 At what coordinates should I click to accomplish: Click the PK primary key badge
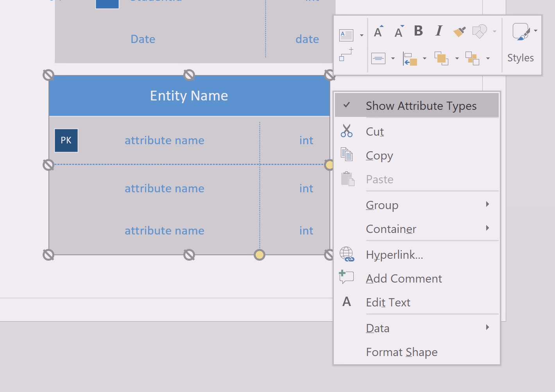tap(66, 140)
